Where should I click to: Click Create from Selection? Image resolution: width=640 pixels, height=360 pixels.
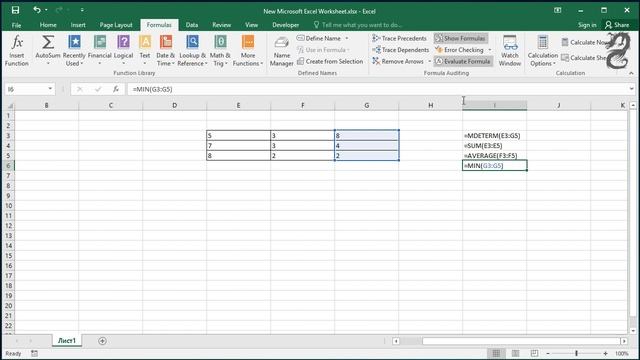330,61
